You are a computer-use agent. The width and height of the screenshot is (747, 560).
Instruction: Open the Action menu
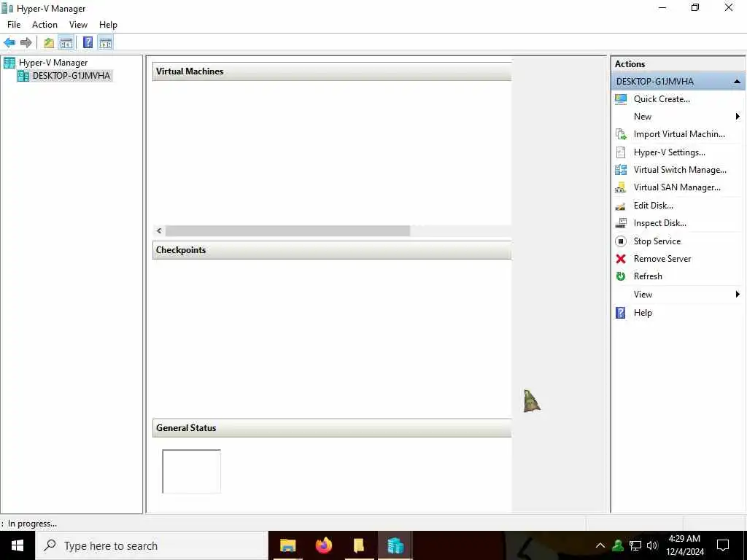[44, 25]
